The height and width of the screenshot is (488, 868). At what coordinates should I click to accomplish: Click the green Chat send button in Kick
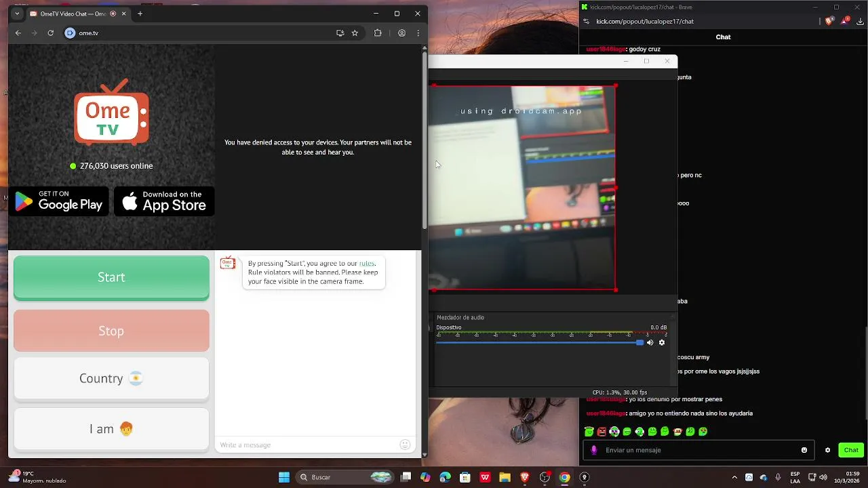pyautogui.click(x=851, y=450)
